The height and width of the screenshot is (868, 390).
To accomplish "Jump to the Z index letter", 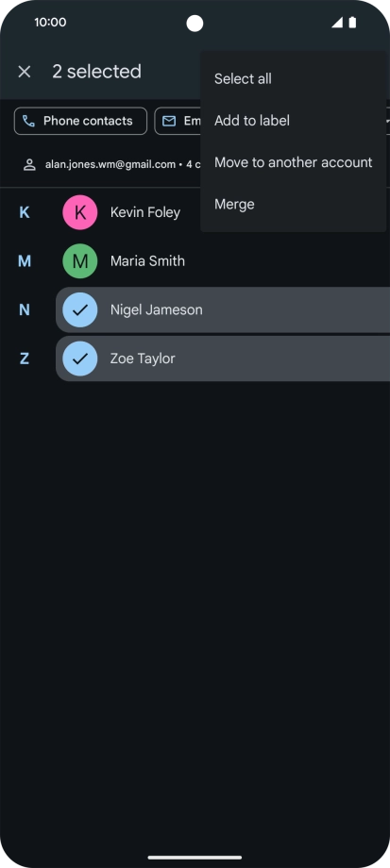I will click(x=25, y=359).
